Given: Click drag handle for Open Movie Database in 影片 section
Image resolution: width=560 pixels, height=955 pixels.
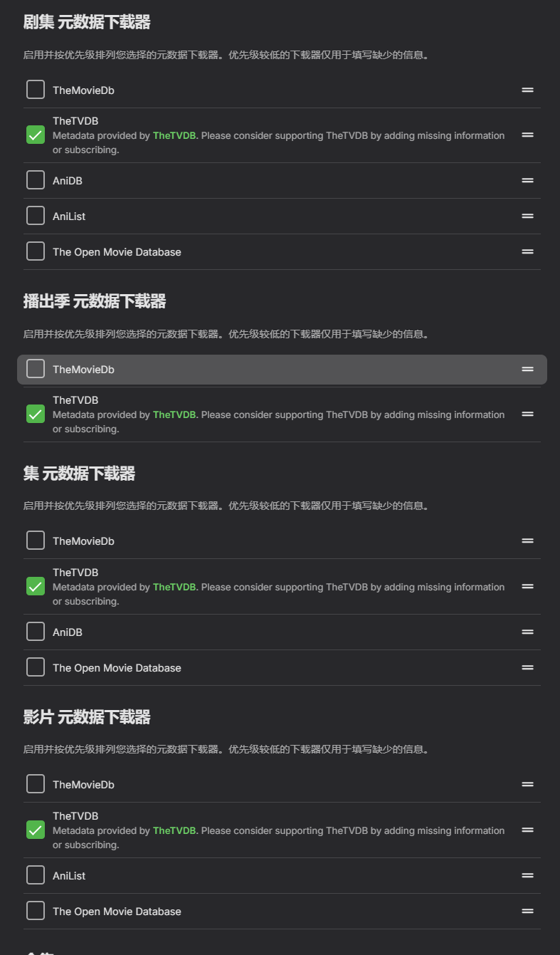Looking at the screenshot, I should coord(527,911).
